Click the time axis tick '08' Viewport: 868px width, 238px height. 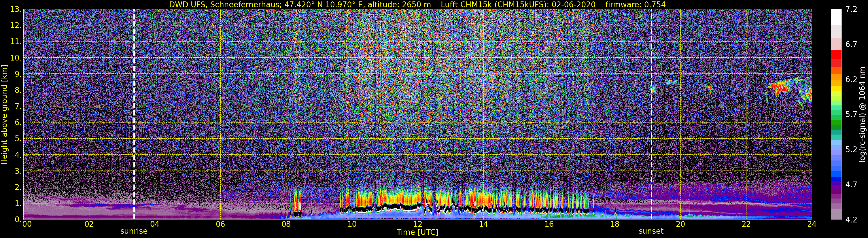[x=286, y=224]
